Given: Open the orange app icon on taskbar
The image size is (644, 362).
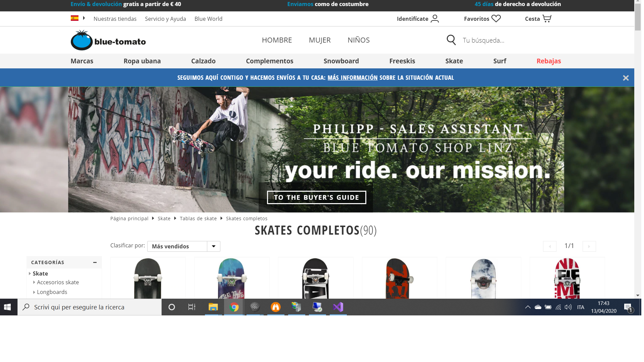Looking at the screenshot, I should point(276,307).
